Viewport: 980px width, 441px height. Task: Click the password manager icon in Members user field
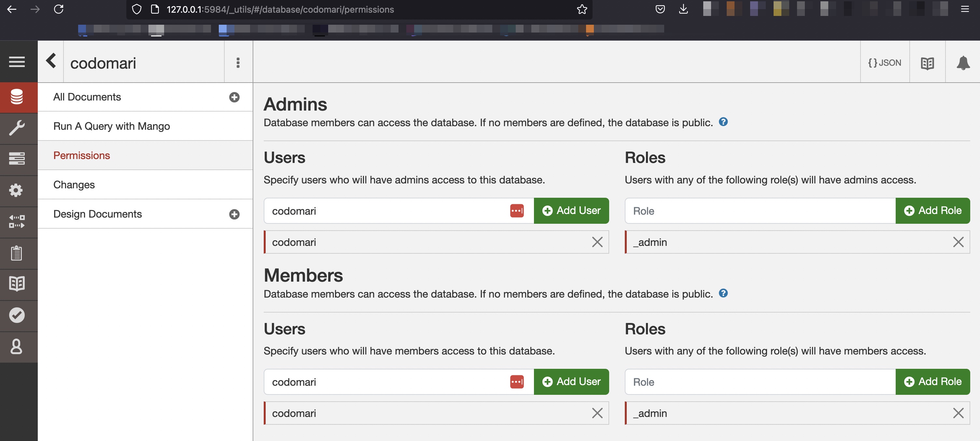tap(517, 382)
